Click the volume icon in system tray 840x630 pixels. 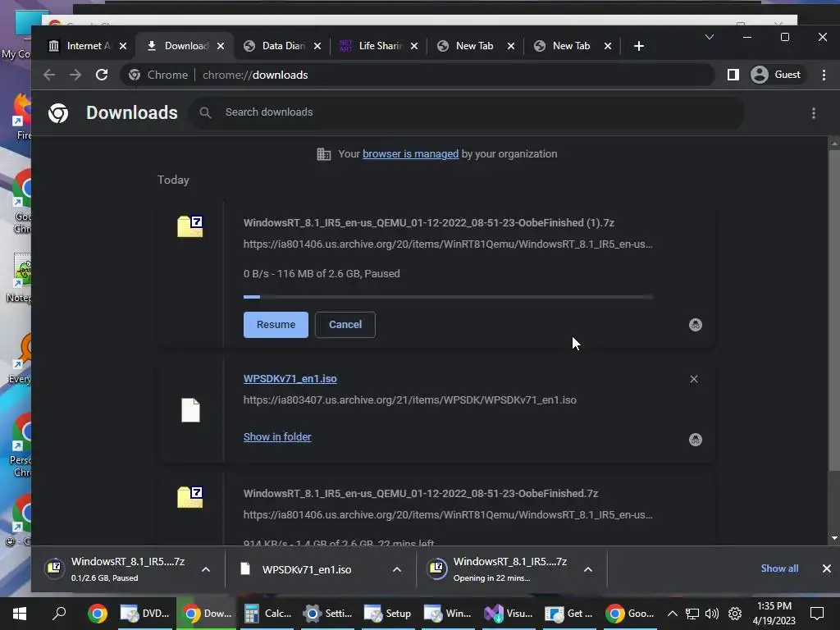[x=712, y=614]
